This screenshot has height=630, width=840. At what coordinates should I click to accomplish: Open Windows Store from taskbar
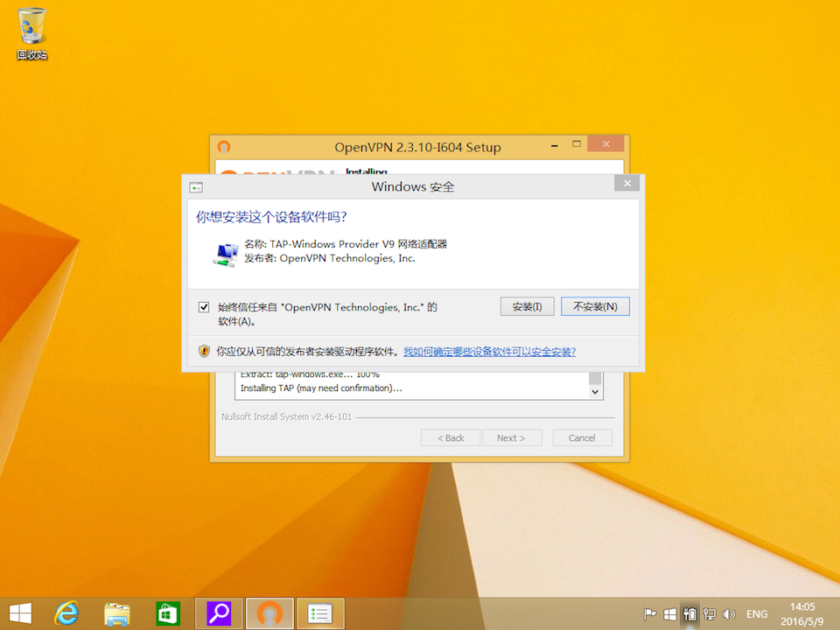coord(168,614)
